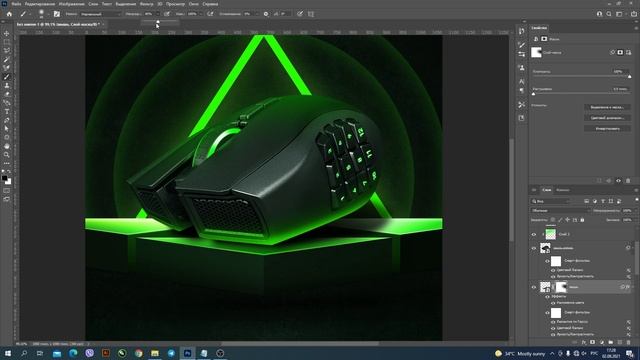Select the Clone Stamp tool

(x=7, y=85)
